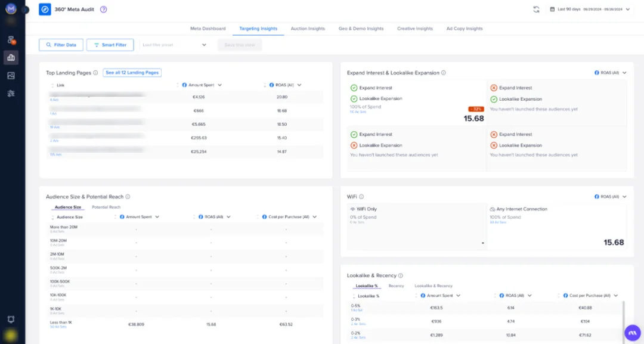This screenshot has width=644, height=344.
Task: Switch to the Recency sub-tab
Action: pyautogui.click(x=396, y=286)
